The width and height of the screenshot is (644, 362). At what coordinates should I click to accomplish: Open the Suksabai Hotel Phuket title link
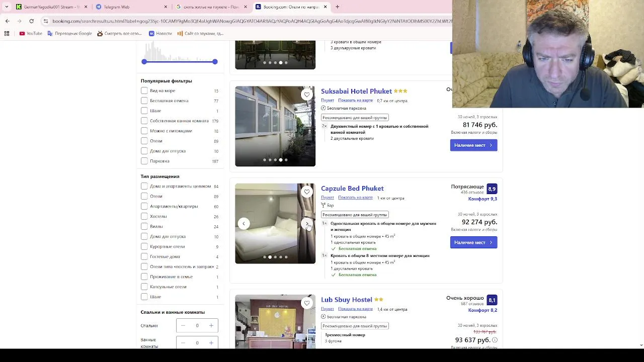pos(356,91)
